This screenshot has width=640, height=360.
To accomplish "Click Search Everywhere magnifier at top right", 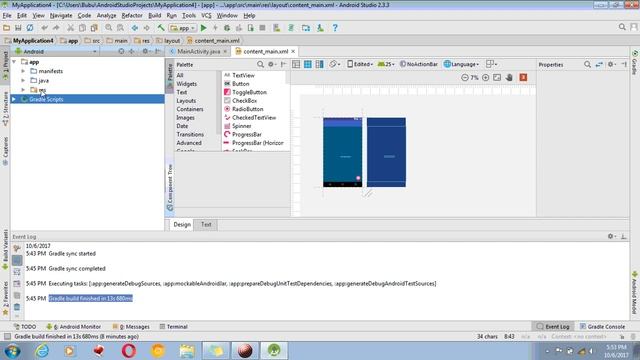I will tap(622, 27).
